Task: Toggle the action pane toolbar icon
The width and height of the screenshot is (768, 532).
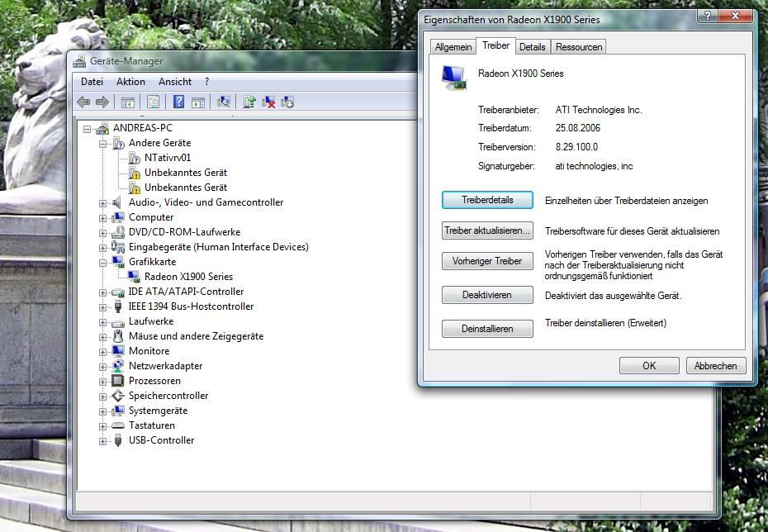Action: 198,102
